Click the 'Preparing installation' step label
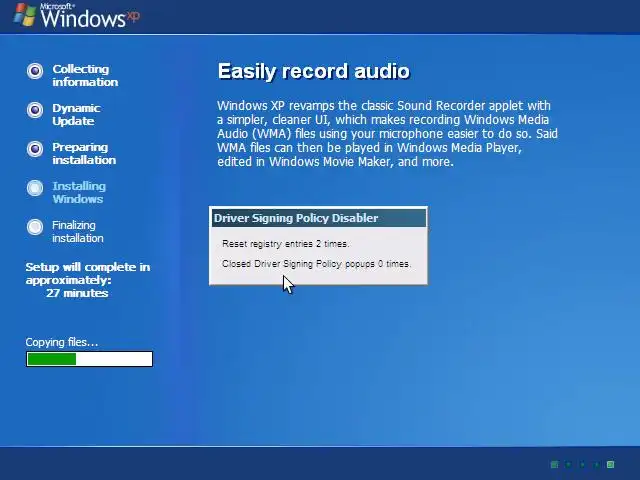 click(x=84, y=153)
